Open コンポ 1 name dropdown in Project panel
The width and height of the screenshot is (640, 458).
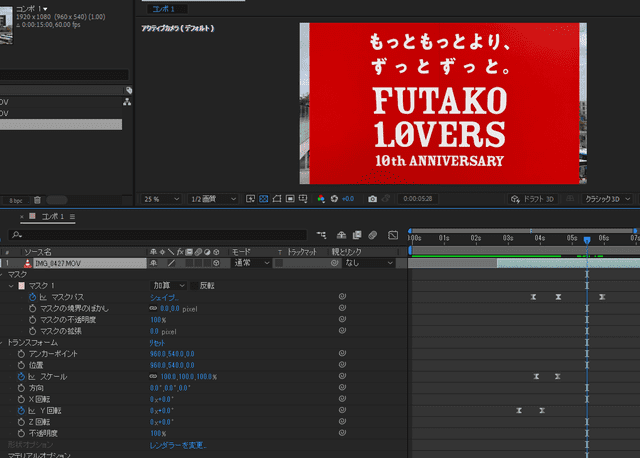pos(45,9)
